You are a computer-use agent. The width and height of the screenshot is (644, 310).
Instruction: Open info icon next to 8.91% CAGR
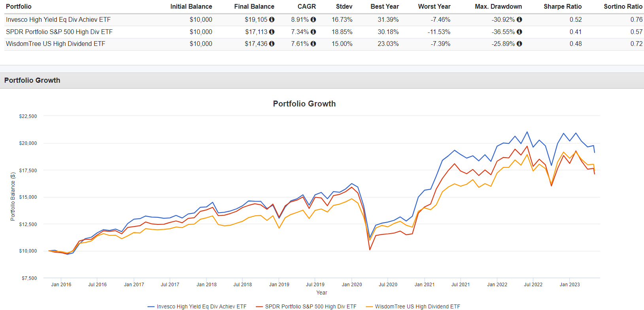[313, 19]
